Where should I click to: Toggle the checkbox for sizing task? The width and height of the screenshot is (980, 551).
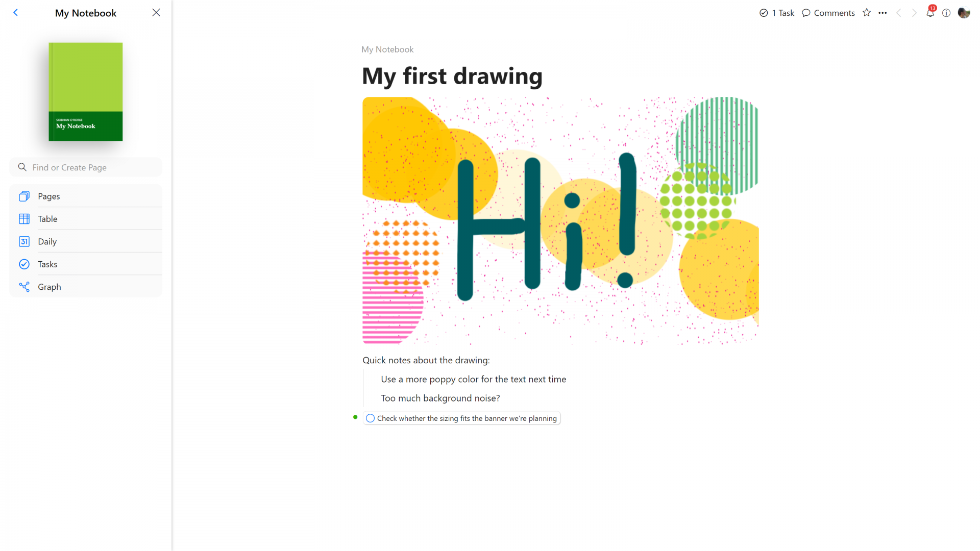point(370,418)
